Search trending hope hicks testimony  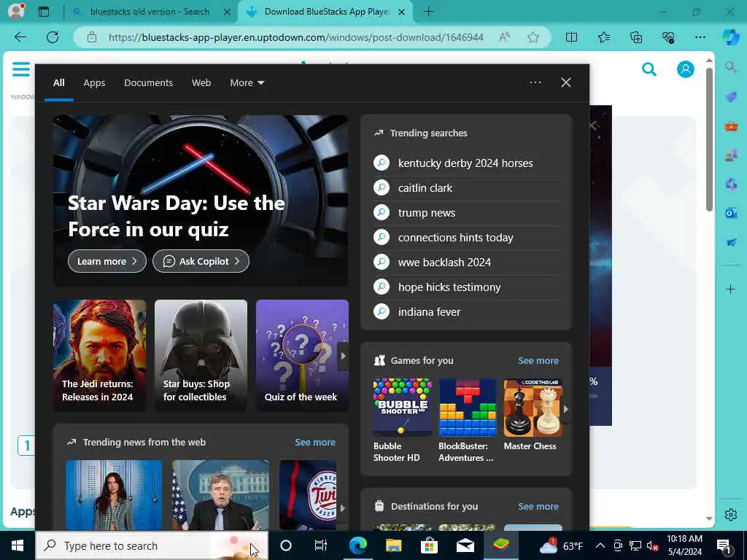coord(466,287)
